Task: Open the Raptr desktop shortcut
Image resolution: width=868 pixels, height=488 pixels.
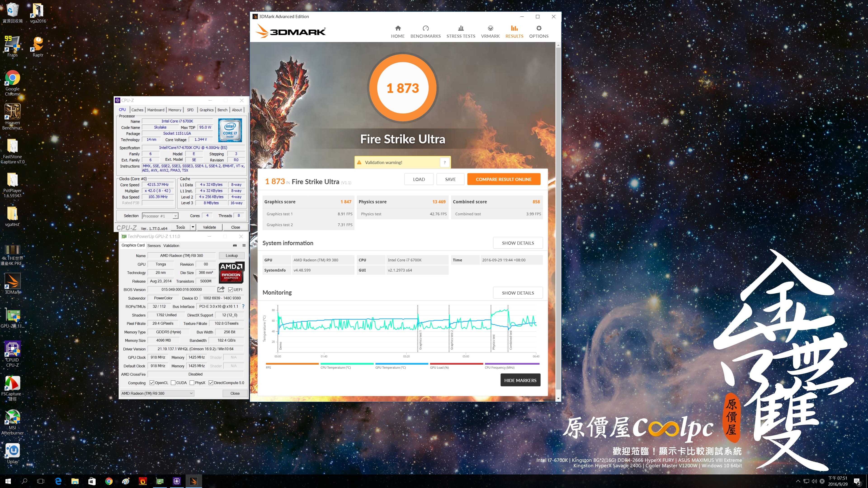Action: (x=38, y=47)
